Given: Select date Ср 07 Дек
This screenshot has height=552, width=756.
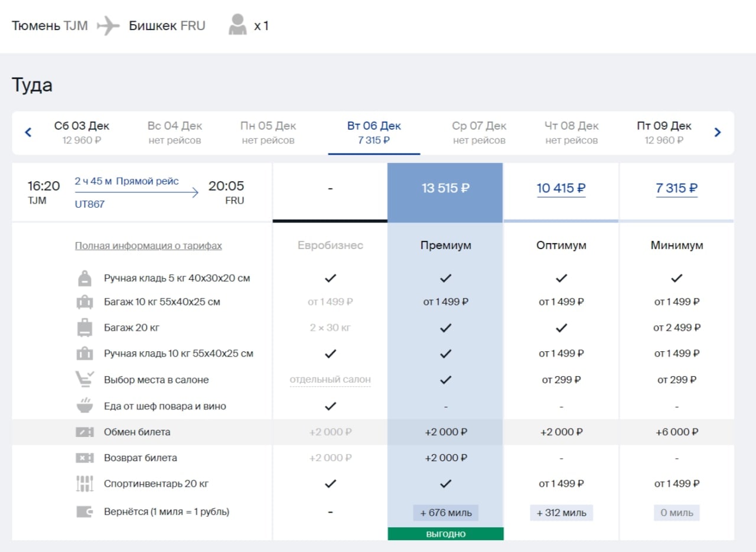Looking at the screenshot, I should tap(479, 133).
